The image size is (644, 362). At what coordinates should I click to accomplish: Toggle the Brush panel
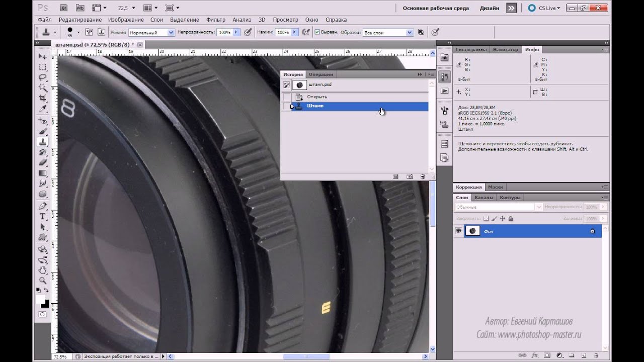coord(90,32)
